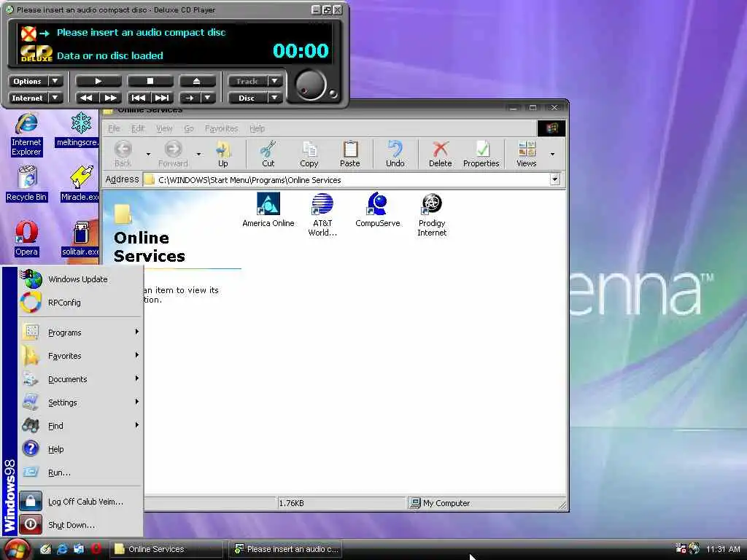Viewport: 747px width, 560px height.
Task: Select the Recycle Bin desktop icon
Action: (27, 184)
